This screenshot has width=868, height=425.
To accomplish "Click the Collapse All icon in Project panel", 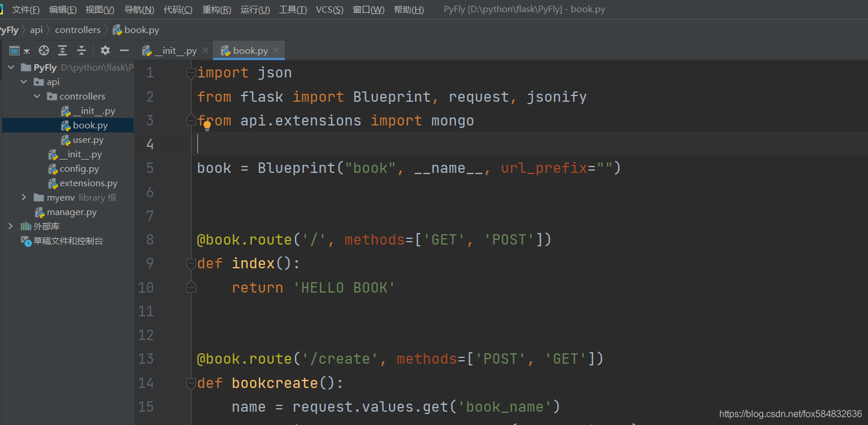I will pyautogui.click(x=82, y=50).
